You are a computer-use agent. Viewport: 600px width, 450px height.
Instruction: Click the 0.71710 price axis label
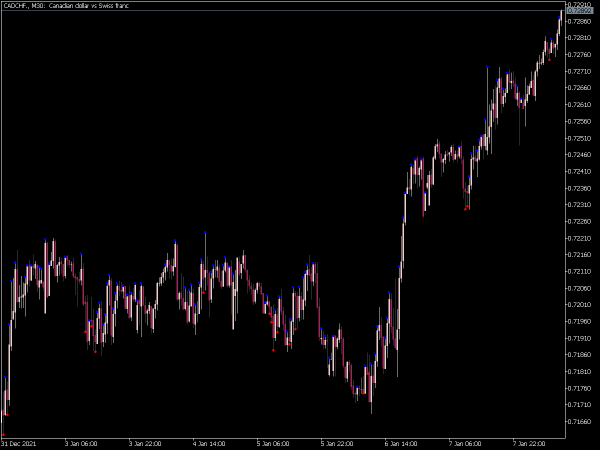[580, 405]
